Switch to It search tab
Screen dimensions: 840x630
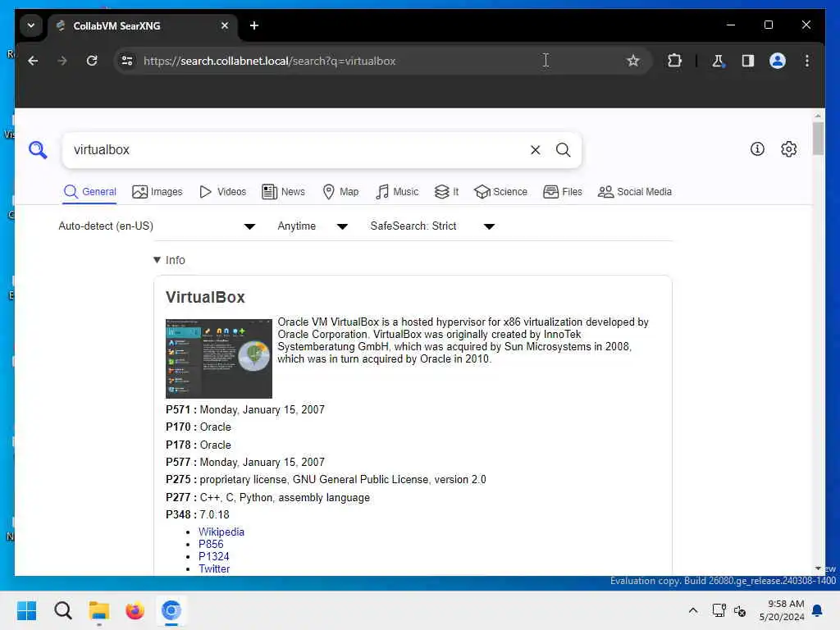tap(447, 192)
